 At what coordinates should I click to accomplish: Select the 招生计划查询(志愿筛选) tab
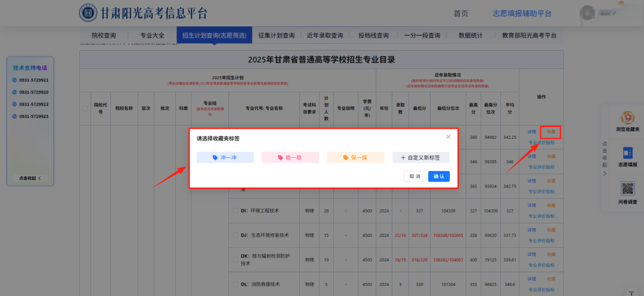[214, 36]
